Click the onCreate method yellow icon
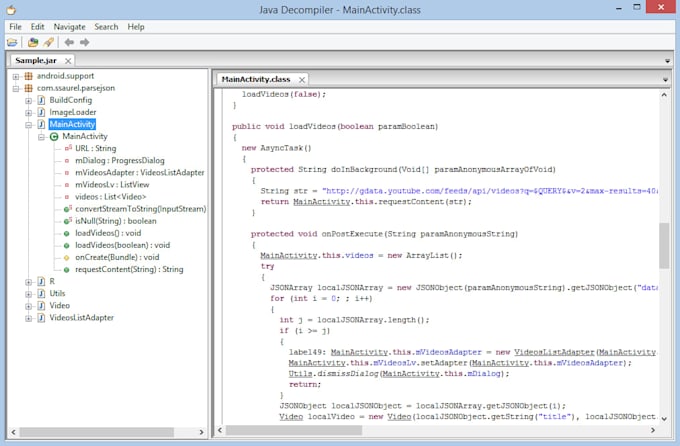 pyautogui.click(x=66, y=257)
